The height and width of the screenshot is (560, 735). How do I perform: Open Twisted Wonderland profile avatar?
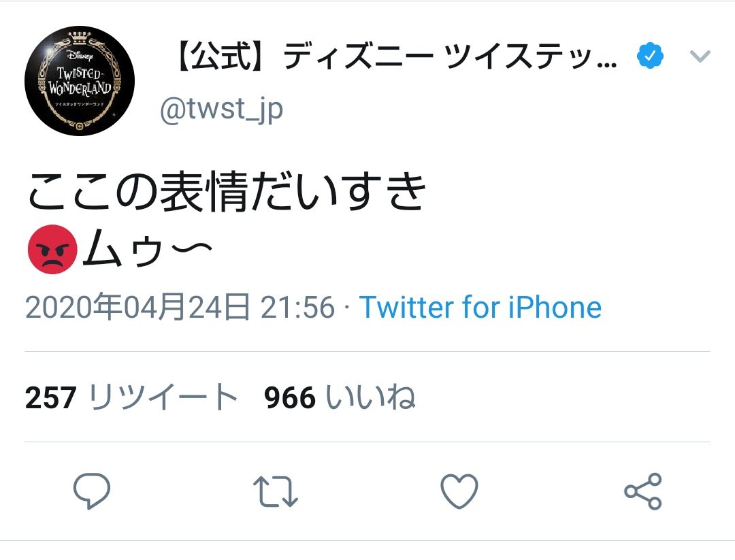coord(80,81)
